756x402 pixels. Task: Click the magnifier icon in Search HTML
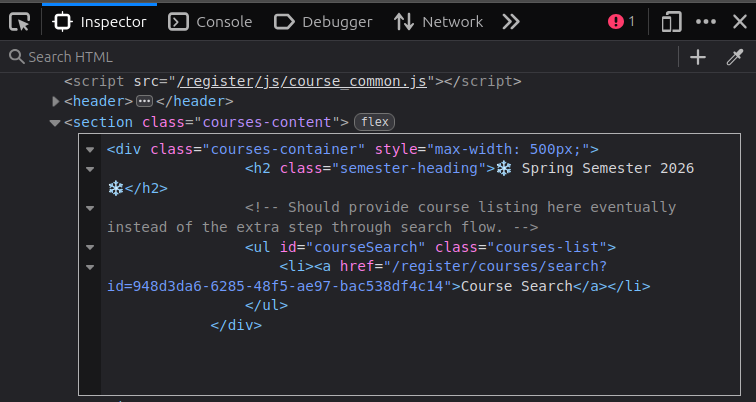pos(16,57)
